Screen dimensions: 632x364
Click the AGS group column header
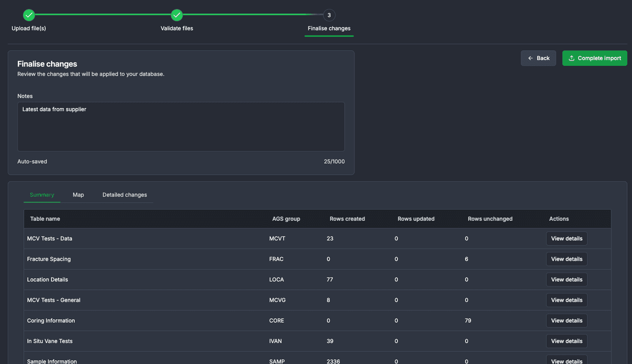coord(286,219)
